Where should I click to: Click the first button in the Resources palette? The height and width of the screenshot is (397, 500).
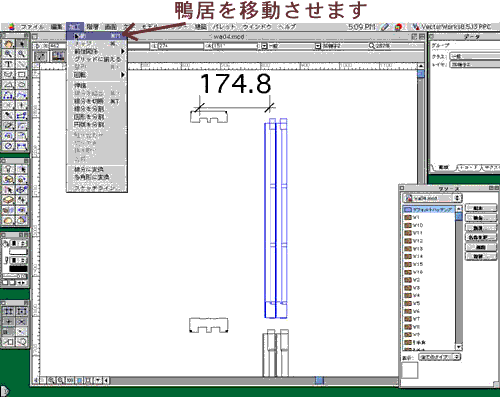coord(481,208)
